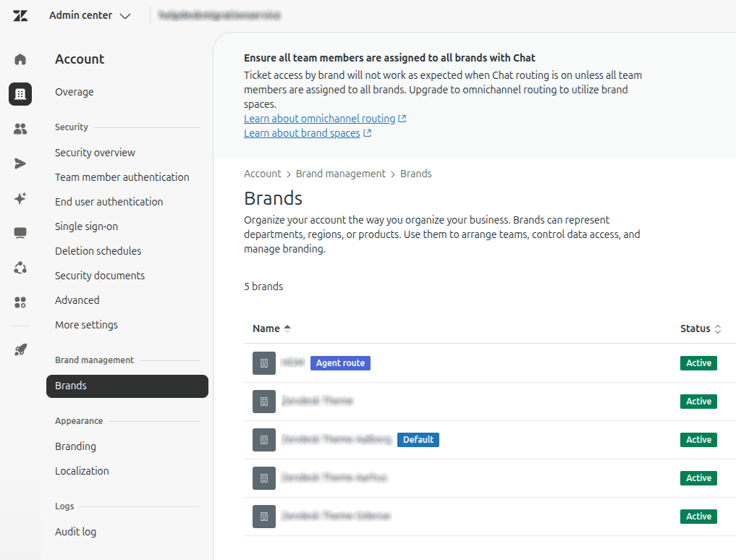The height and width of the screenshot is (560, 736).
Task: Select Branding in Appearance section
Action: pos(75,446)
